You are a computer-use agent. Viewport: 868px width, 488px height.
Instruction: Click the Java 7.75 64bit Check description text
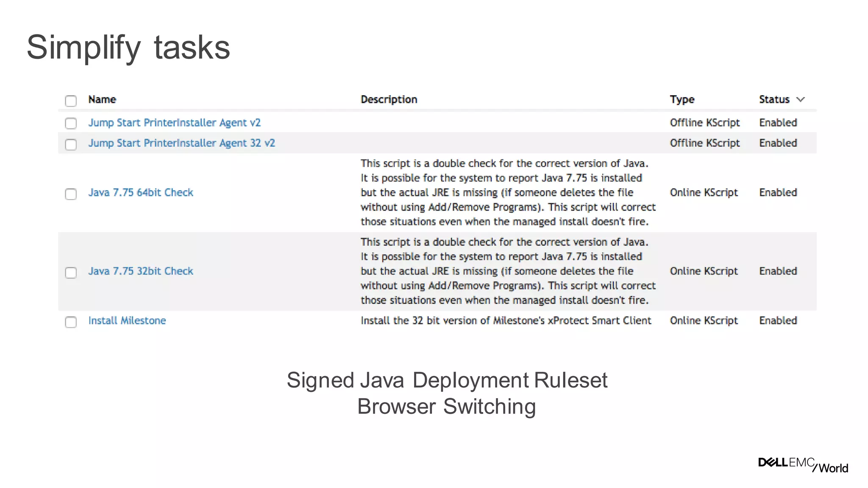point(508,193)
